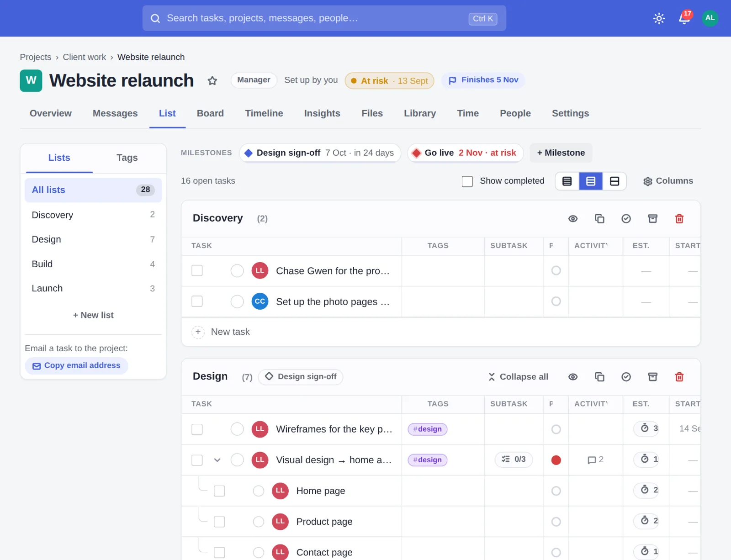Open the At risk status pill
731x560 pixels.
(389, 81)
